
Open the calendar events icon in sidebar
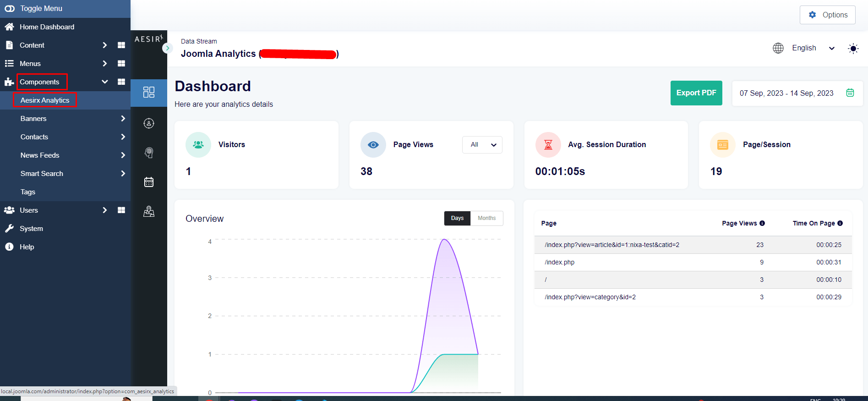149,182
